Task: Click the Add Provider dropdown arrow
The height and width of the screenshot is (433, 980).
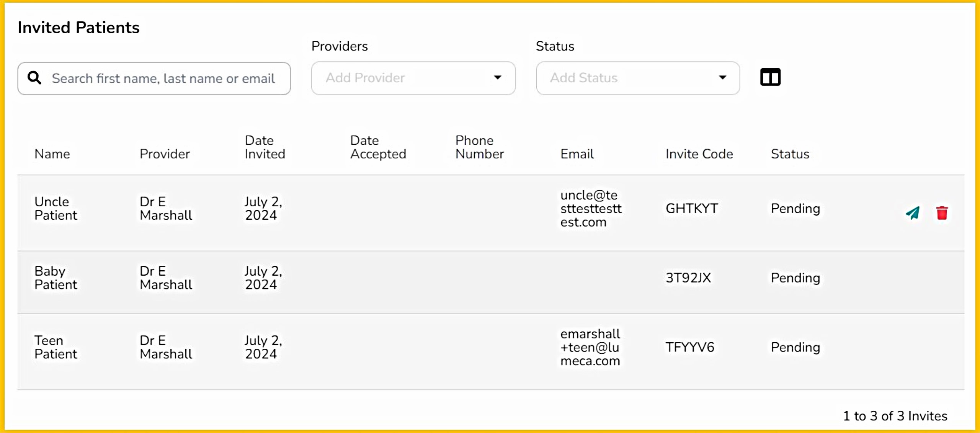Action: coord(497,78)
